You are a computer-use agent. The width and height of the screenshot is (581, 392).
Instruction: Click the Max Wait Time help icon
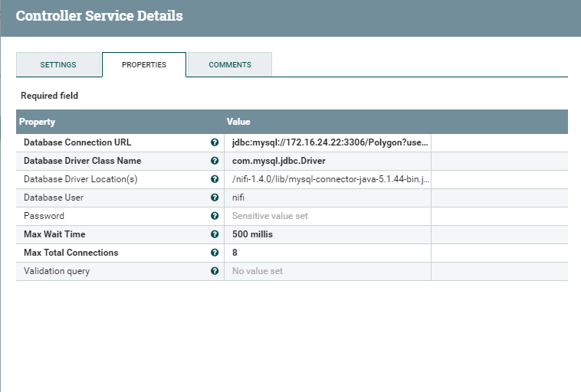[215, 234]
